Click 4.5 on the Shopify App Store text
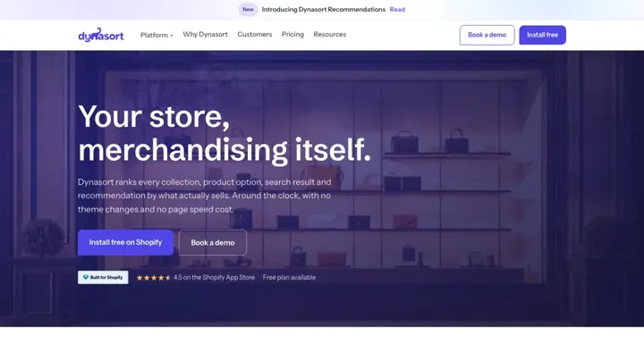 click(x=214, y=277)
